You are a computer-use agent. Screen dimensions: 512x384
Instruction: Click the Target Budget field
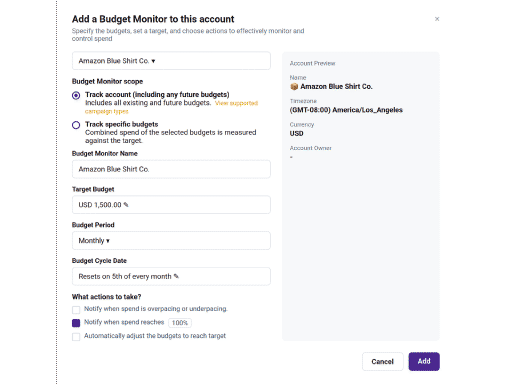coord(171,205)
